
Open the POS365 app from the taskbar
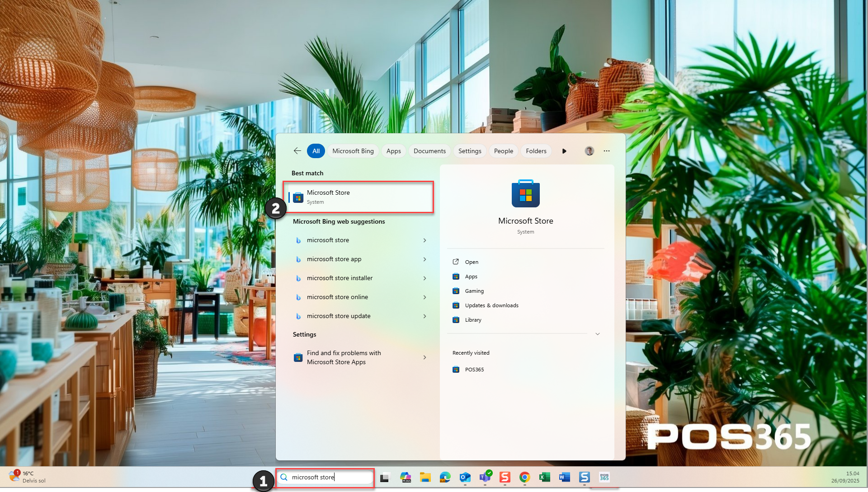604,478
